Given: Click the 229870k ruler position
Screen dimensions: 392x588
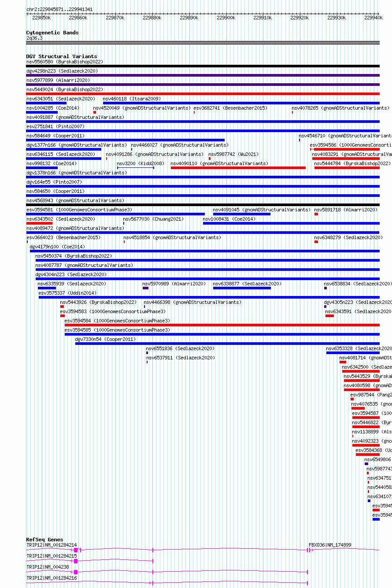Looking at the screenshot, I should pyautogui.click(x=115, y=18).
